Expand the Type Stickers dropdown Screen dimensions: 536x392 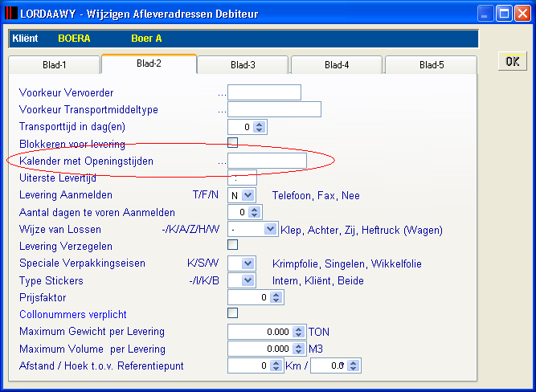coord(248,280)
